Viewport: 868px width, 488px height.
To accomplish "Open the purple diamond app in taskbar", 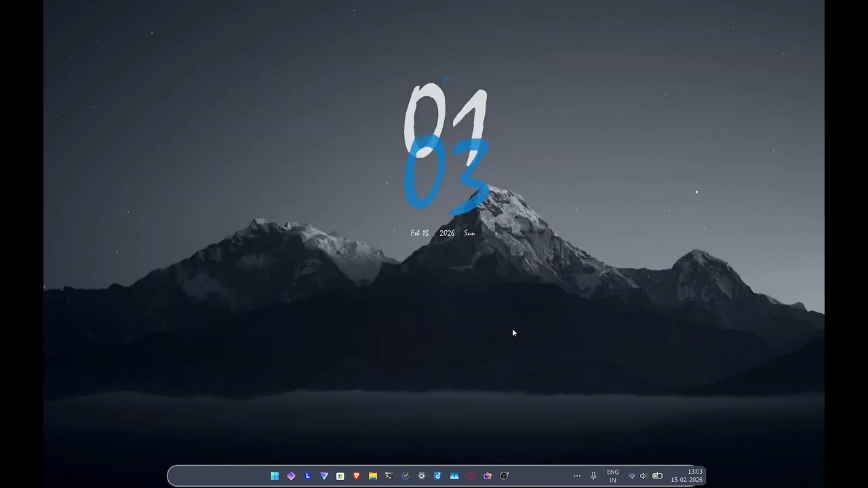I will point(291,476).
